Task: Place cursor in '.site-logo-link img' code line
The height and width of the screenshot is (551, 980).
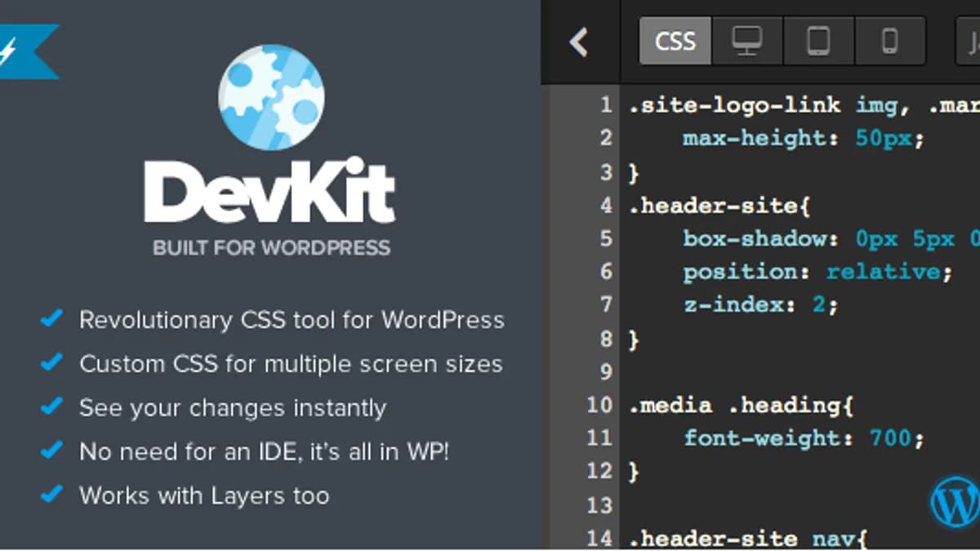Action: [804, 105]
